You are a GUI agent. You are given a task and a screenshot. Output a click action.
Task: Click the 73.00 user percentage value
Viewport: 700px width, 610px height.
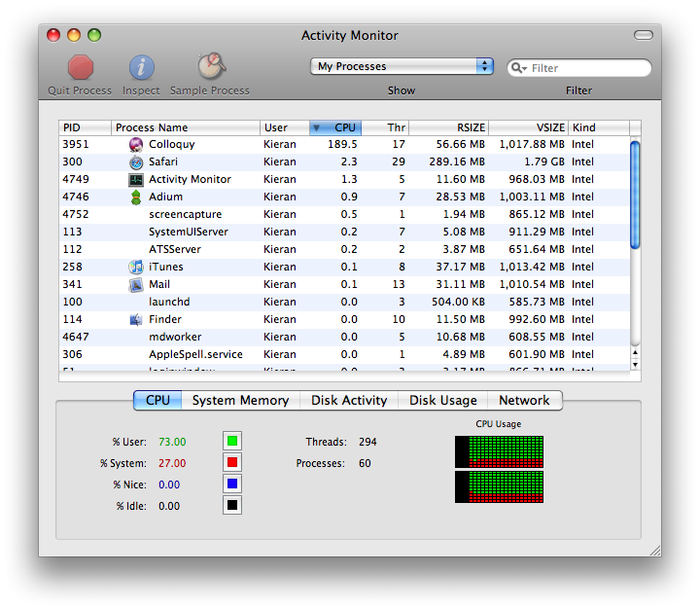tap(172, 442)
